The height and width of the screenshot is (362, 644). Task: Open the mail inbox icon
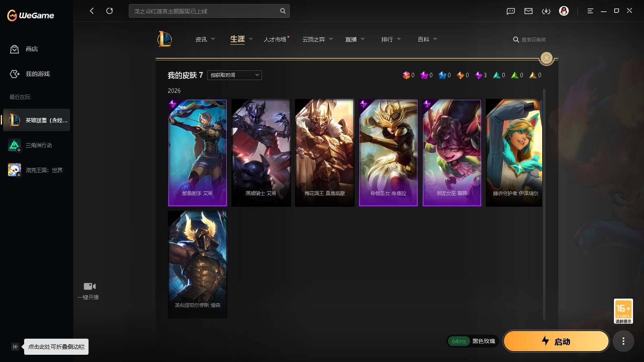528,11
